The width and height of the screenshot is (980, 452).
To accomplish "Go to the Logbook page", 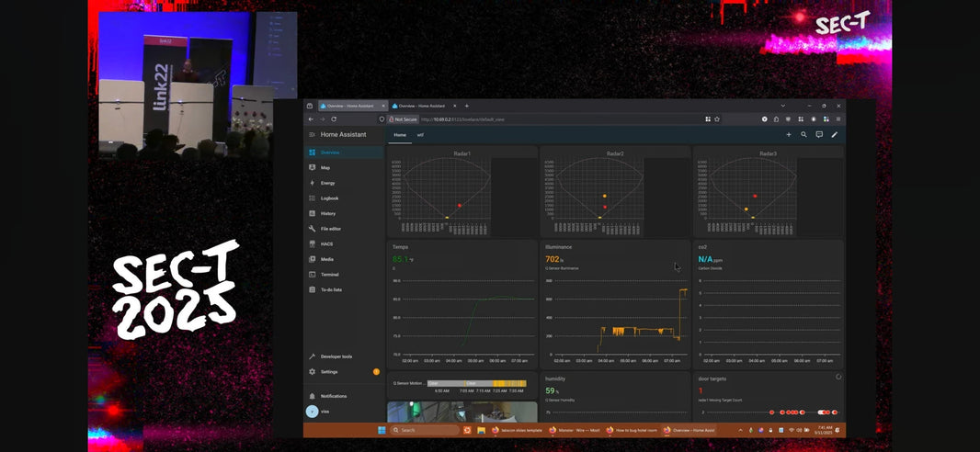I will (x=329, y=198).
